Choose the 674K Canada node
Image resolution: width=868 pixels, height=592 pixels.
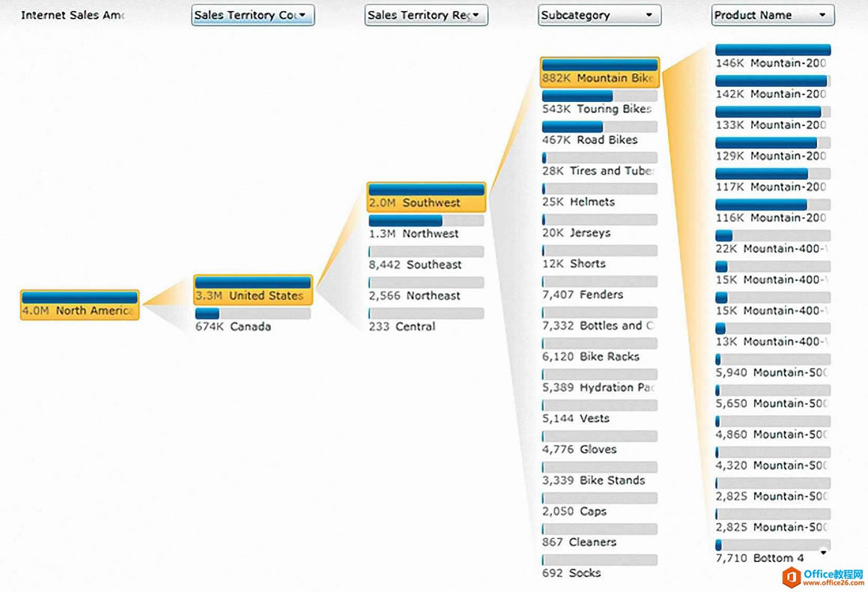coord(252,321)
